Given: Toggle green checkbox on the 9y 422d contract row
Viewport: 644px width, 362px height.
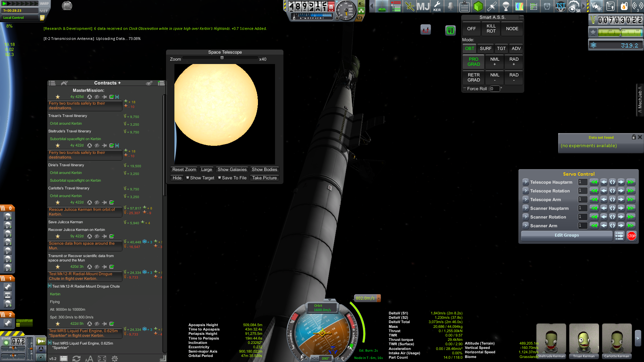Looking at the screenshot, I should 112,236.
